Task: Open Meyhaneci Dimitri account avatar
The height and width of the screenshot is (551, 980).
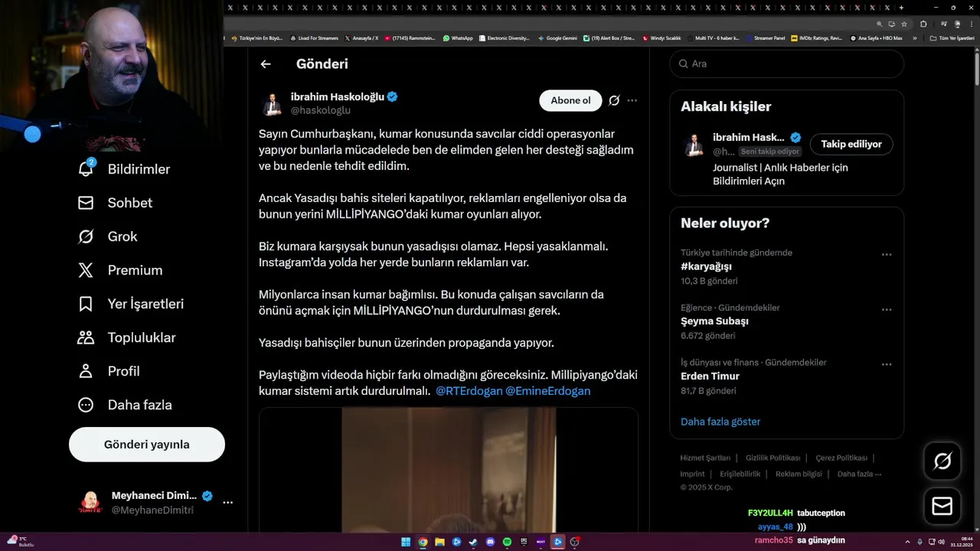Action: tap(91, 503)
